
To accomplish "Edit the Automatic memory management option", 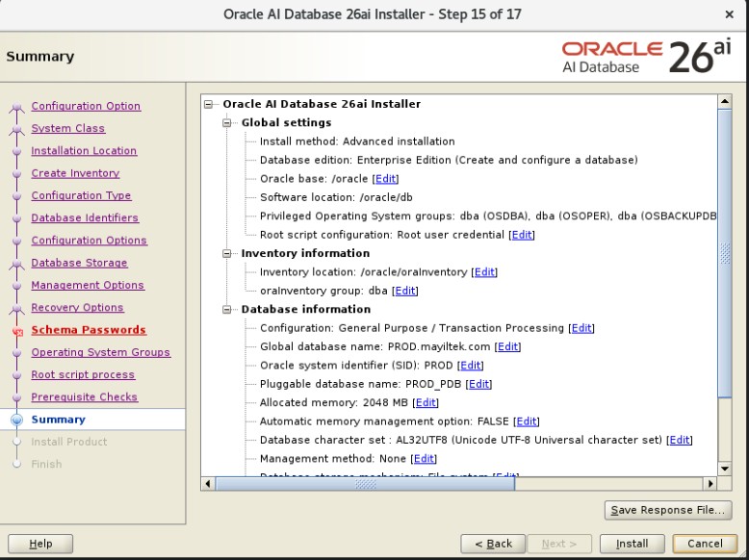I will point(527,421).
